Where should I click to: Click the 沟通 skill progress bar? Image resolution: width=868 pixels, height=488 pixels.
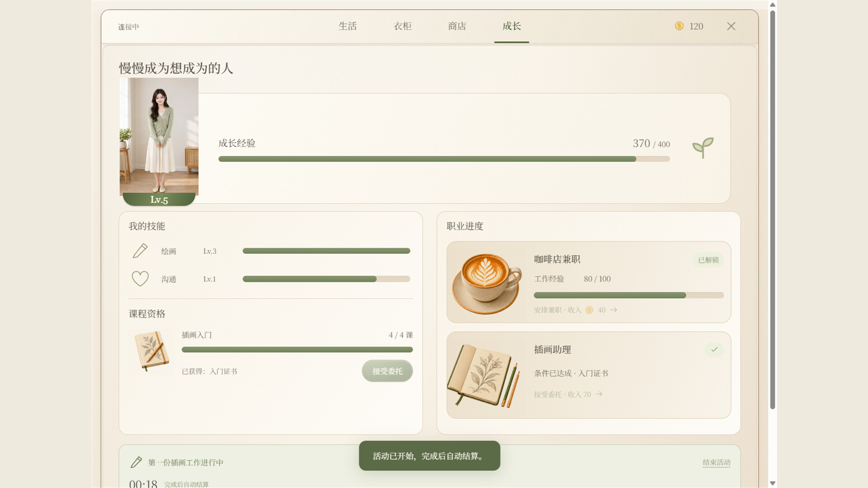[x=326, y=279]
